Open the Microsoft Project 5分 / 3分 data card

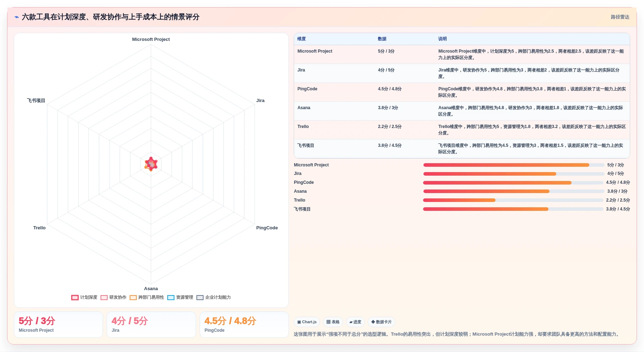[x=58, y=325]
